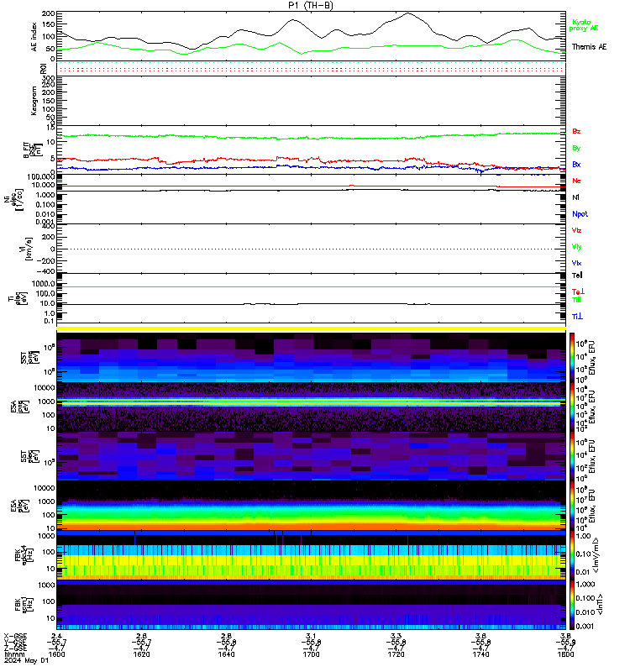This screenshot has height=672, width=630.
Task: Click the 1600 time tick label
Action: pos(56,654)
